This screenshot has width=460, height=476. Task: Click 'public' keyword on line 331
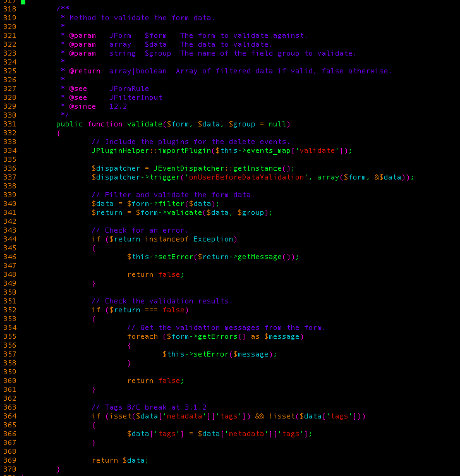coord(70,124)
